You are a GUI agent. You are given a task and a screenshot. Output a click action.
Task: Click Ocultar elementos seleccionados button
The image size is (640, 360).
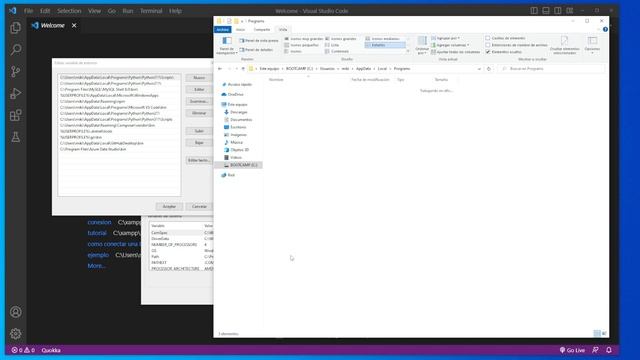(x=564, y=45)
